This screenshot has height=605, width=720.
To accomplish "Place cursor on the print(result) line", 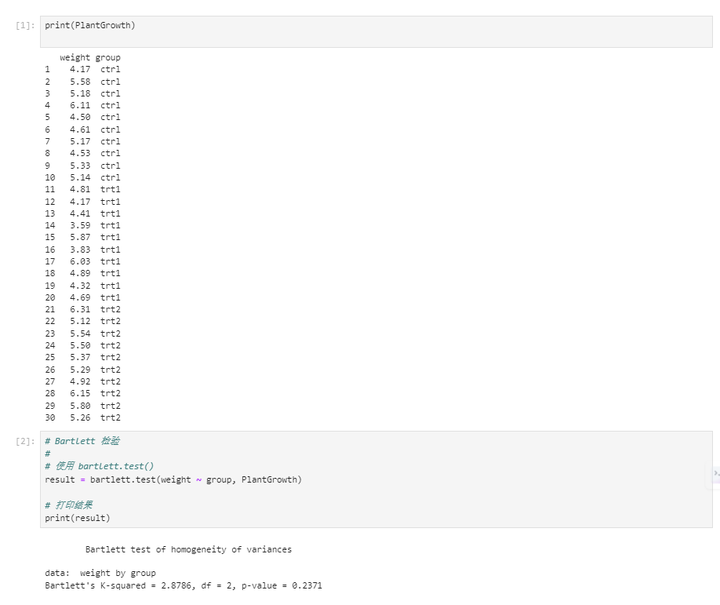I will coord(77,518).
